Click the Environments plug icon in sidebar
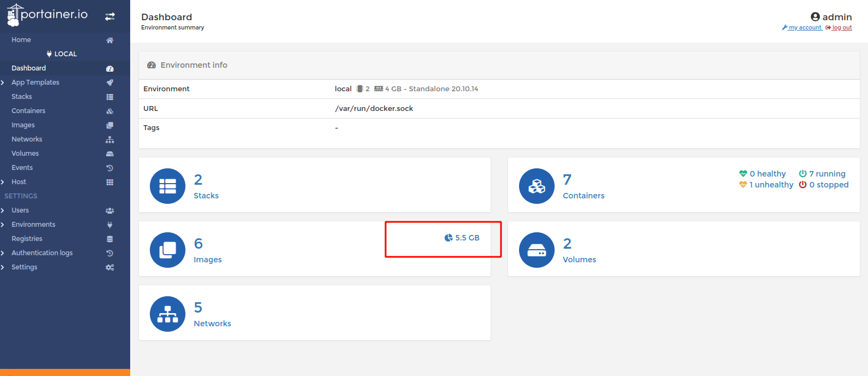The image size is (868, 376). pos(110,225)
